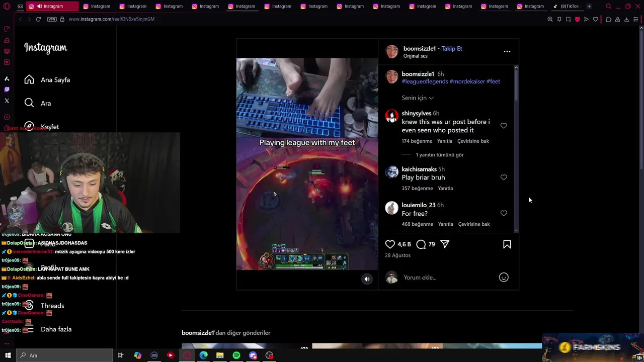644x362 pixels.
Task: Click Takip Et to follow boomsizzle1
Action: [x=452, y=49]
